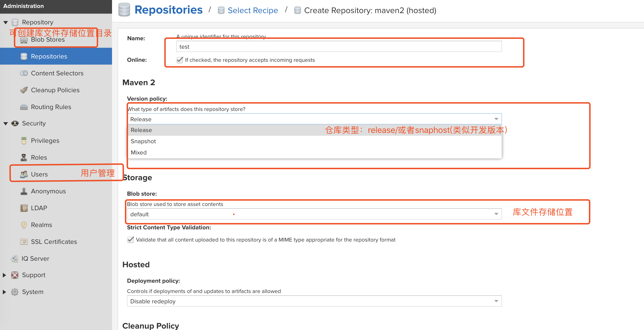Open the Blob store dropdown
Image resolution: width=644 pixels, height=330 pixels.
pos(496,214)
